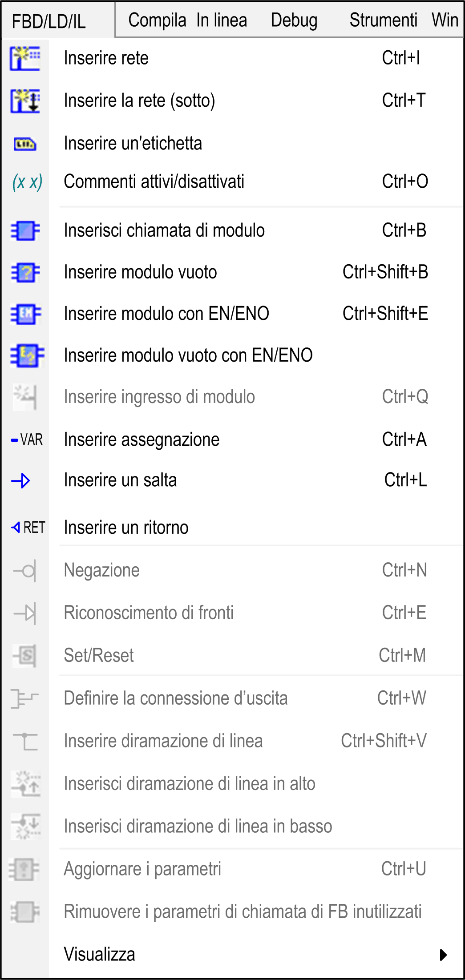This screenshot has width=465, height=980.
Task: Click the Inserire rete network icon
Action: click(x=25, y=58)
